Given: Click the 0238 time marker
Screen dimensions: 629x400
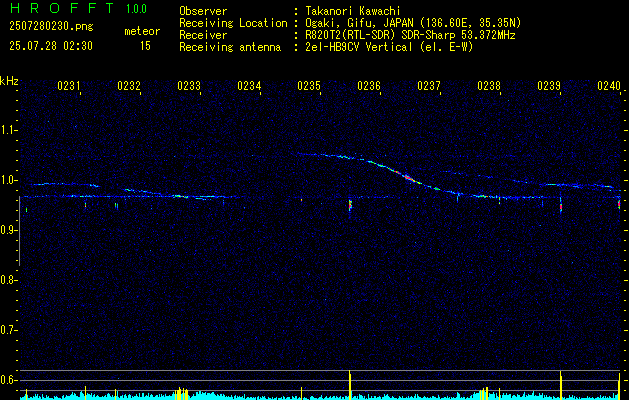Looking at the screenshot, I should click(x=489, y=86).
